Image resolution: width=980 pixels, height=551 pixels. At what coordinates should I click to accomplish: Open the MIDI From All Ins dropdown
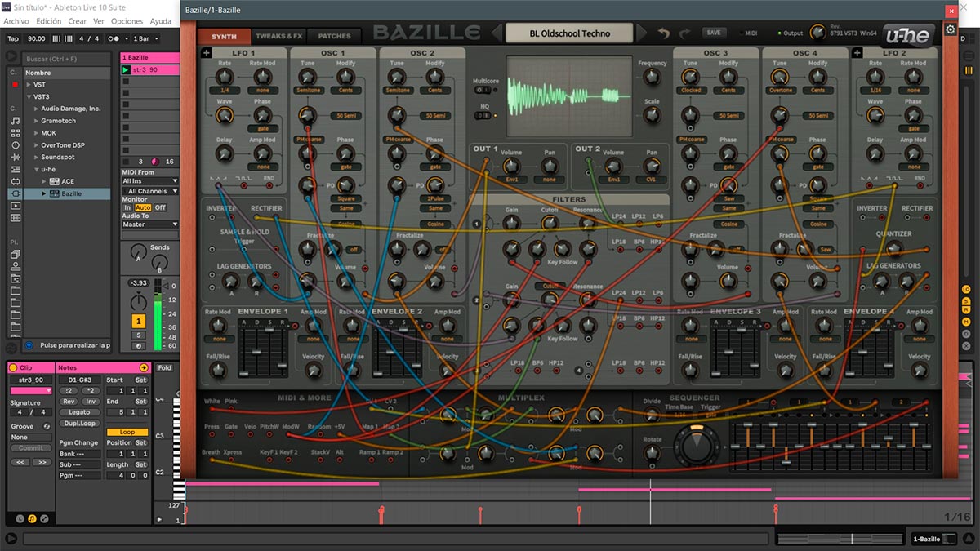[149, 181]
